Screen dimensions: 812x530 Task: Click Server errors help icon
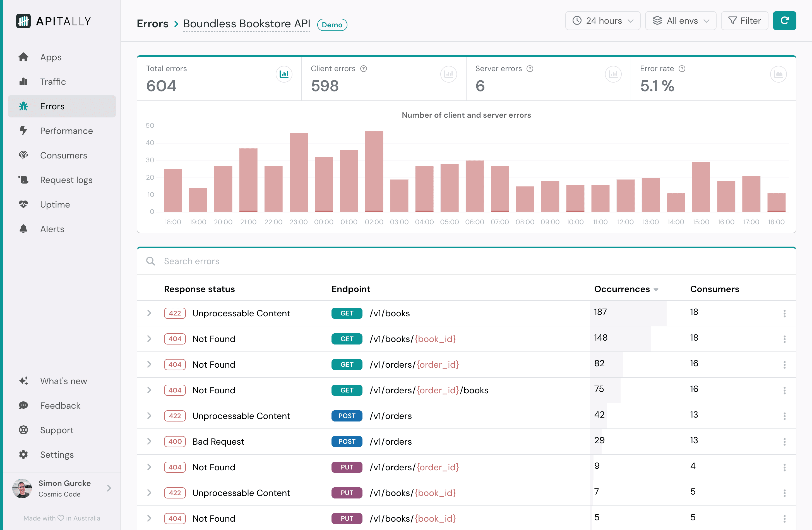pyautogui.click(x=530, y=69)
